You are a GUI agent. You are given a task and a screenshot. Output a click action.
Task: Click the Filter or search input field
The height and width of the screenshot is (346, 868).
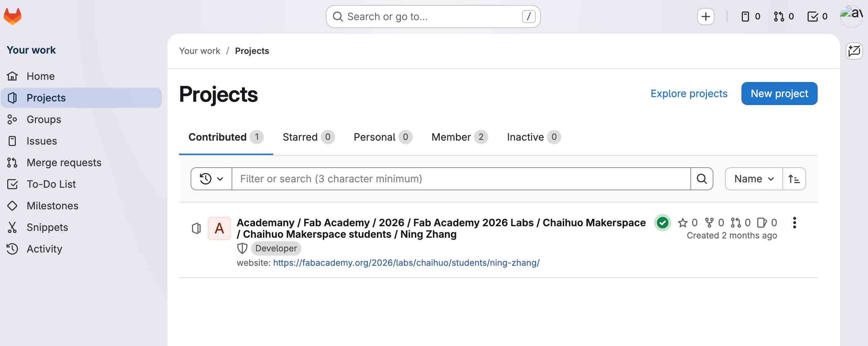[x=461, y=179]
